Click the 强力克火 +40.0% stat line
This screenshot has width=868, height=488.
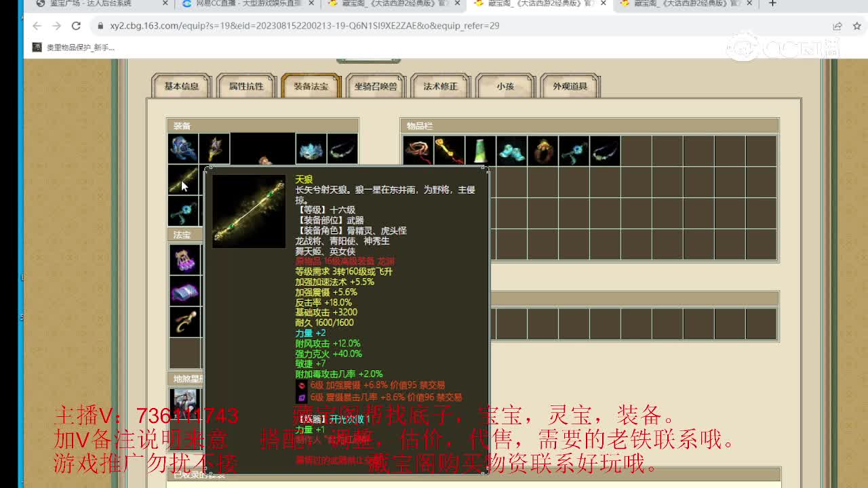coord(329,354)
